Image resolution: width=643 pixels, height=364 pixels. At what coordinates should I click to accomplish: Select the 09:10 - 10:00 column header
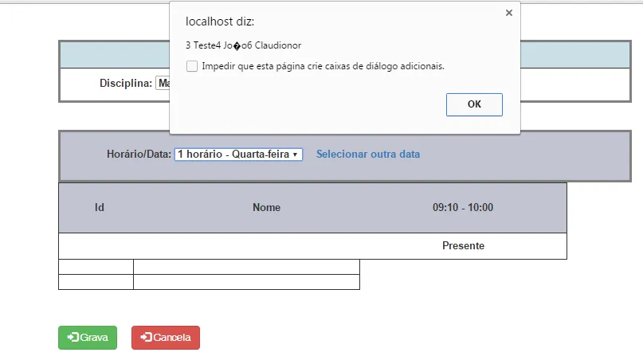tap(463, 208)
